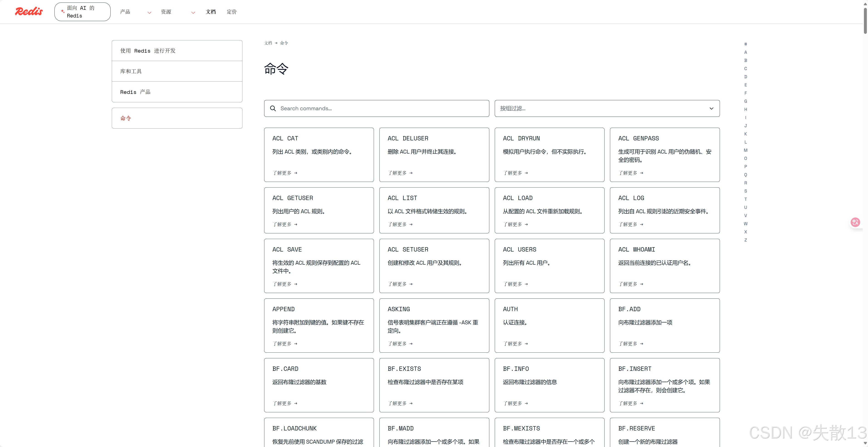Jump to letter S in index
This screenshot has width=868, height=447.
pos(745,191)
